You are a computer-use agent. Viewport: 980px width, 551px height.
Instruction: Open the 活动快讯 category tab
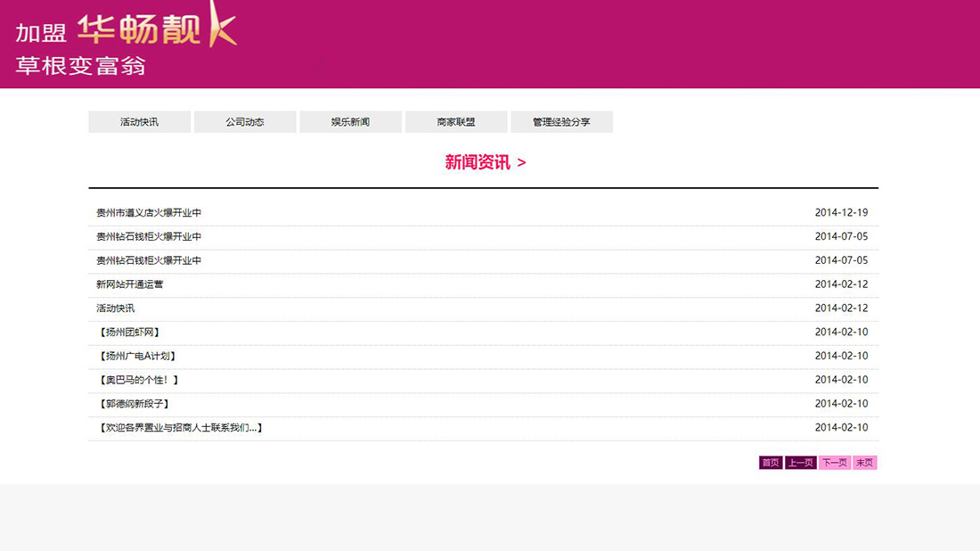point(139,122)
